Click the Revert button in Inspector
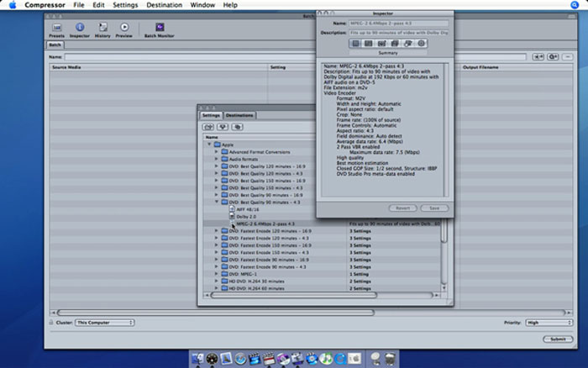 402,208
